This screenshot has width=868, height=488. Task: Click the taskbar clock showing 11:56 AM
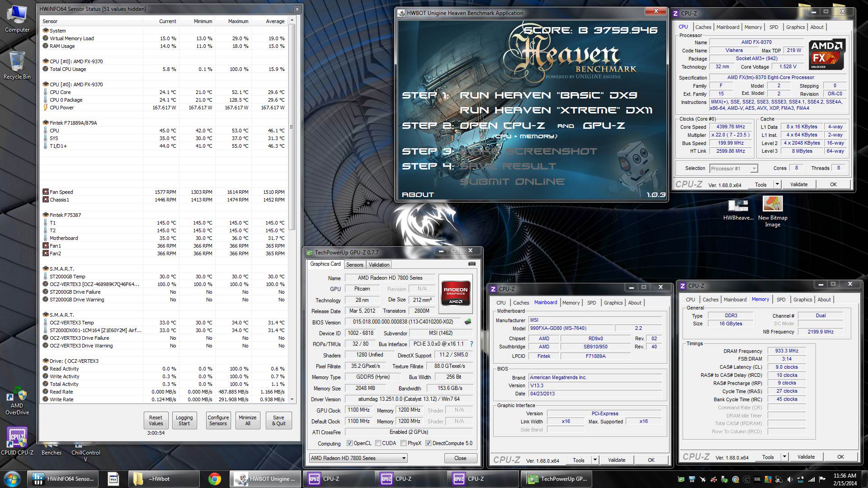[x=844, y=479]
